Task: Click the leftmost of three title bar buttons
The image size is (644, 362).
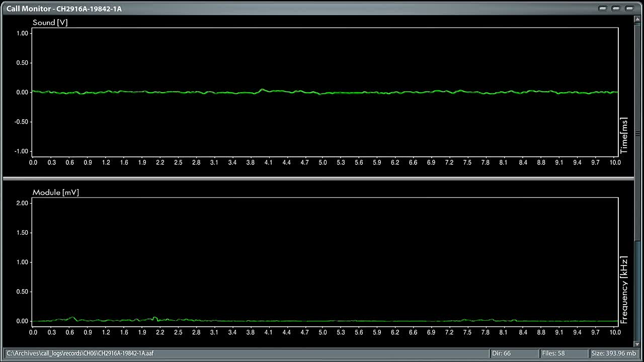Action: (603, 9)
